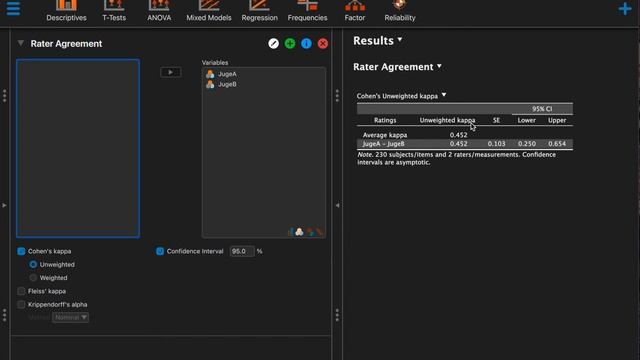Image resolution: width=640 pixels, height=360 pixels.
Task: Open the Regression module menu
Action: pyautogui.click(x=259, y=11)
